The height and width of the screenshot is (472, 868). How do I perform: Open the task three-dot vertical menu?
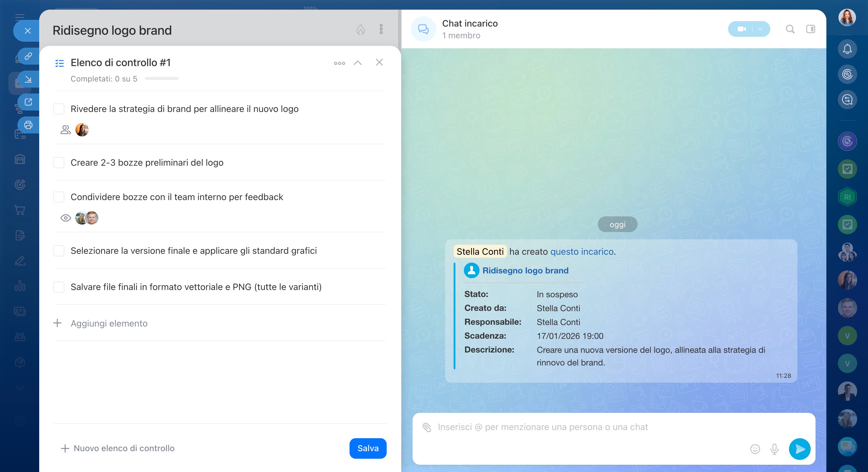(x=381, y=29)
